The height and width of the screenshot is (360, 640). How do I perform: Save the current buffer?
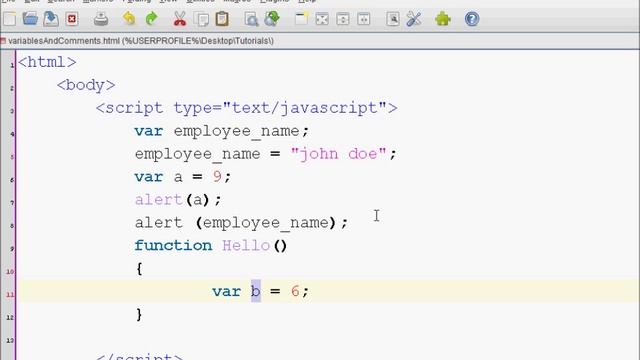pyautogui.click(x=51, y=19)
